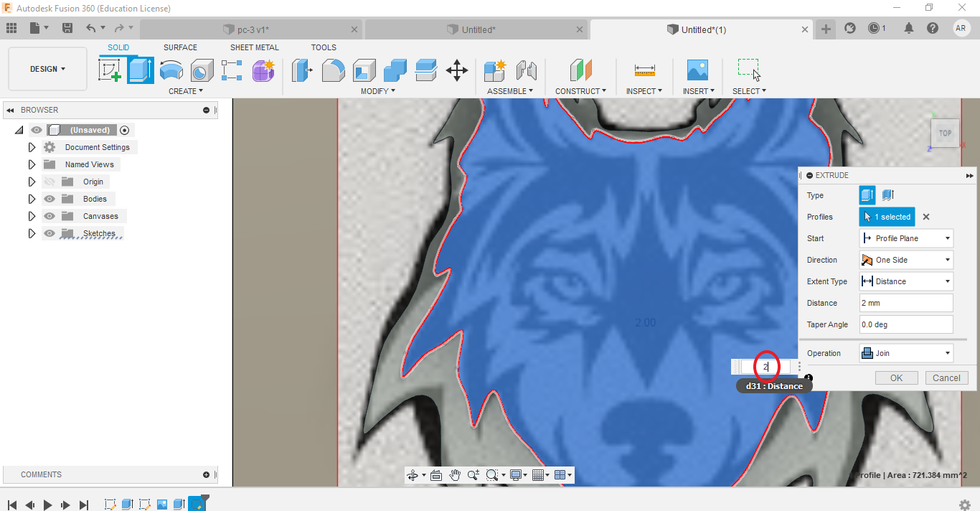Image resolution: width=980 pixels, height=511 pixels.
Task: Select the Insert image icon
Action: 697,70
